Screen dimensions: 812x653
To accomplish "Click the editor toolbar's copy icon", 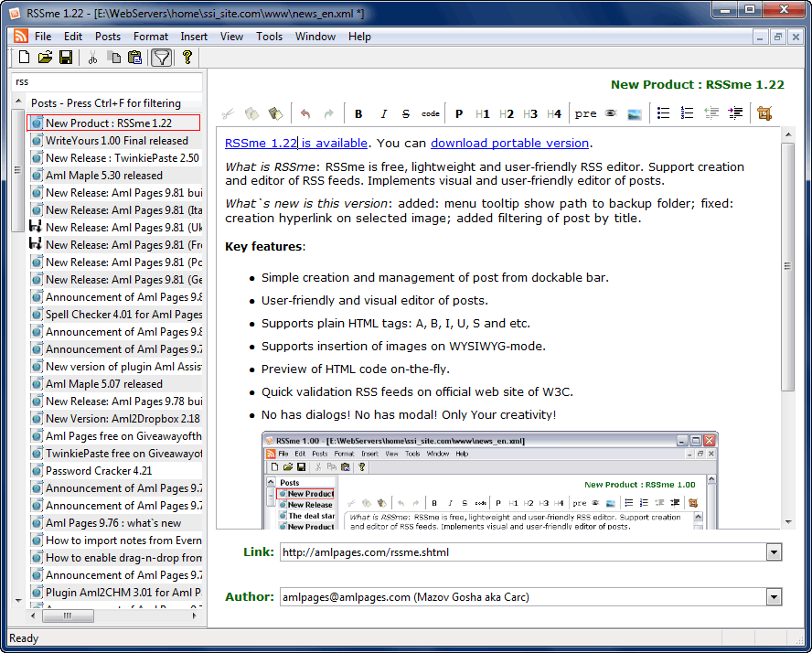I will pyautogui.click(x=251, y=113).
